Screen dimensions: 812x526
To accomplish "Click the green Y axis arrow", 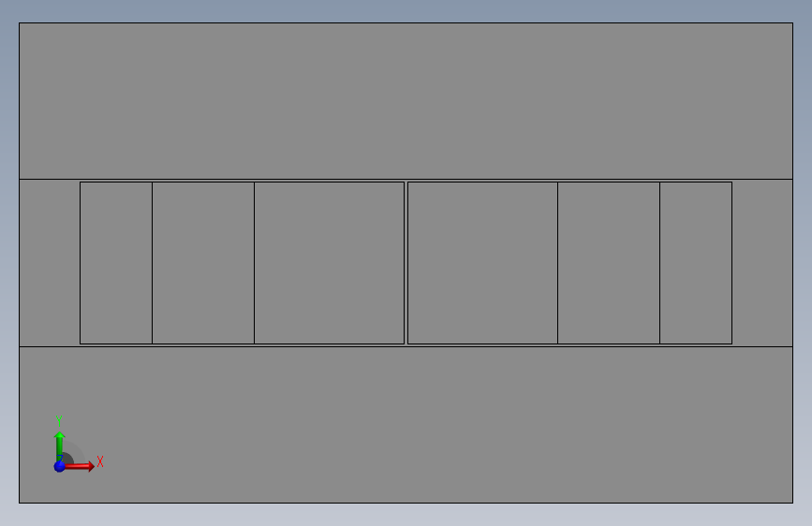I will (60, 446).
